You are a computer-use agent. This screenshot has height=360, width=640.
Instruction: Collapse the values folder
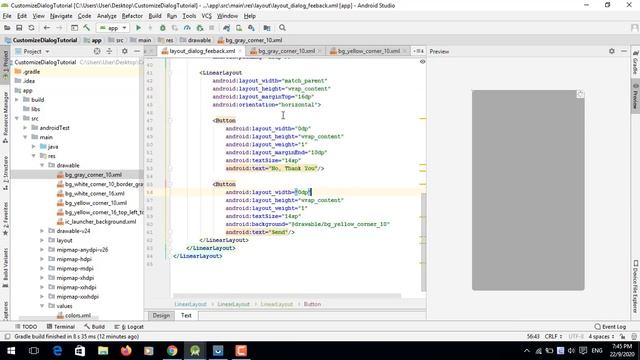(42, 306)
